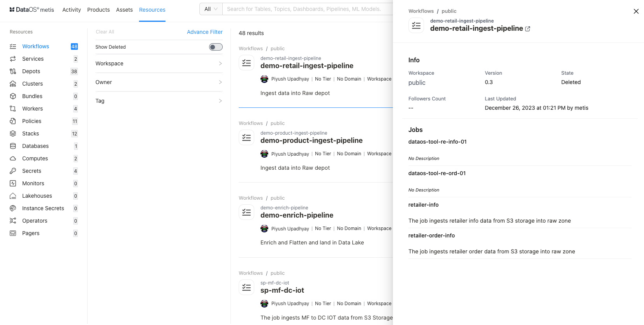Image resolution: width=644 pixels, height=325 pixels.
Task: Open the Resources tab
Action: pos(152,10)
